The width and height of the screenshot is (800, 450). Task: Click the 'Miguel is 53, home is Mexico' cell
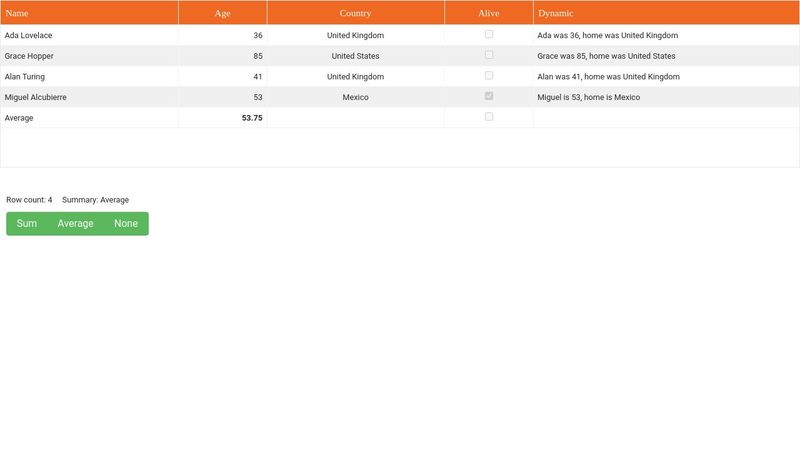tap(665, 98)
